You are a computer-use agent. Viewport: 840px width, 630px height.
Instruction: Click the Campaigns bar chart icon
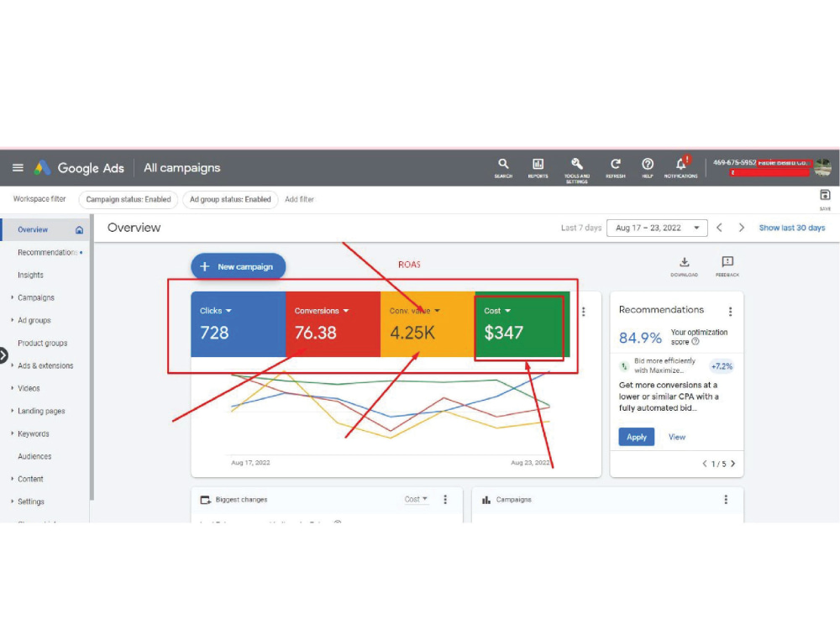pos(486,500)
